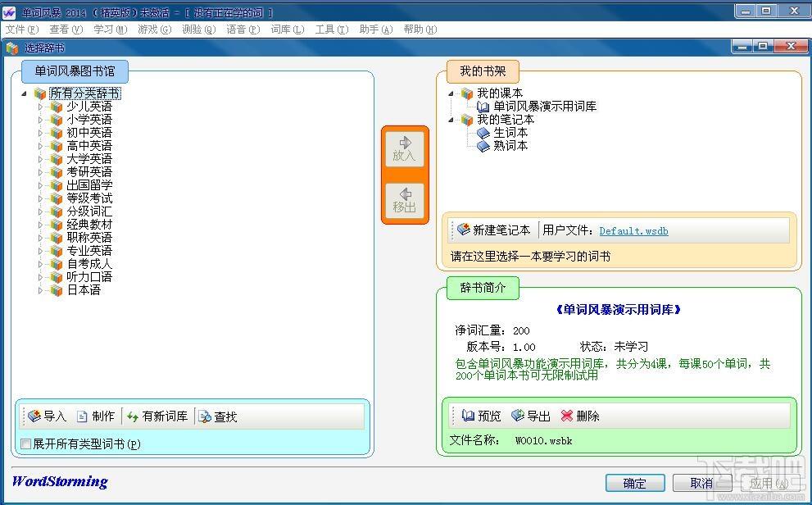Screen dimensions: 812x505
Task: Click the 所有分类辞书 root icon
Action: point(40,93)
